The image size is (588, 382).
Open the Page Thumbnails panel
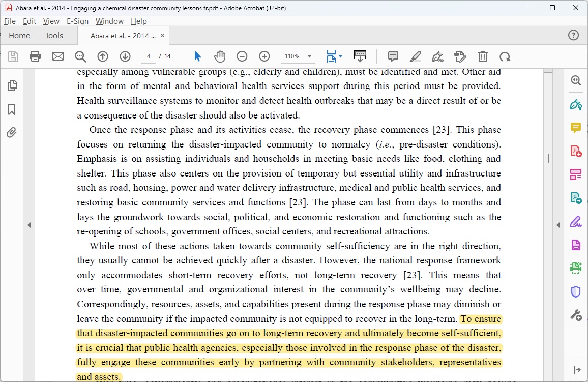coord(12,85)
